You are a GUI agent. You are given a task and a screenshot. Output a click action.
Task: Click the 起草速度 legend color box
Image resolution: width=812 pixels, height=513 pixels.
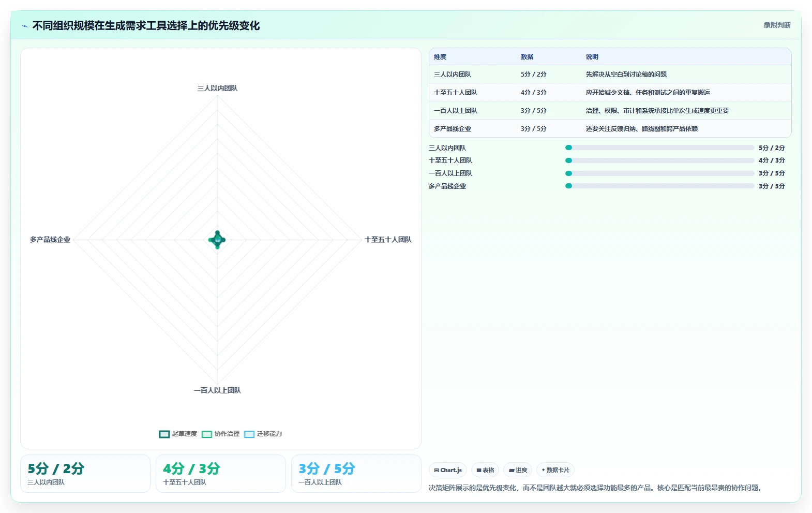click(x=164, y=434)
